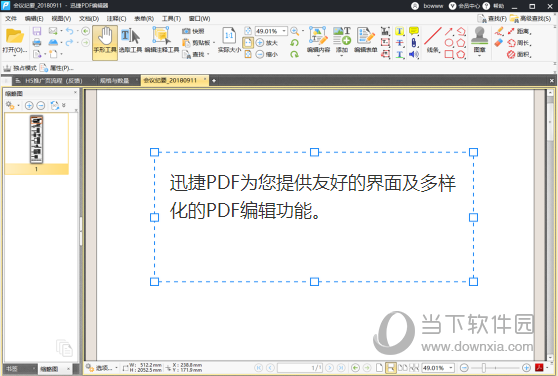Expand the status bar zoom dropdown 49.01%
Viewport: 558px width, 376px height.
451,367
